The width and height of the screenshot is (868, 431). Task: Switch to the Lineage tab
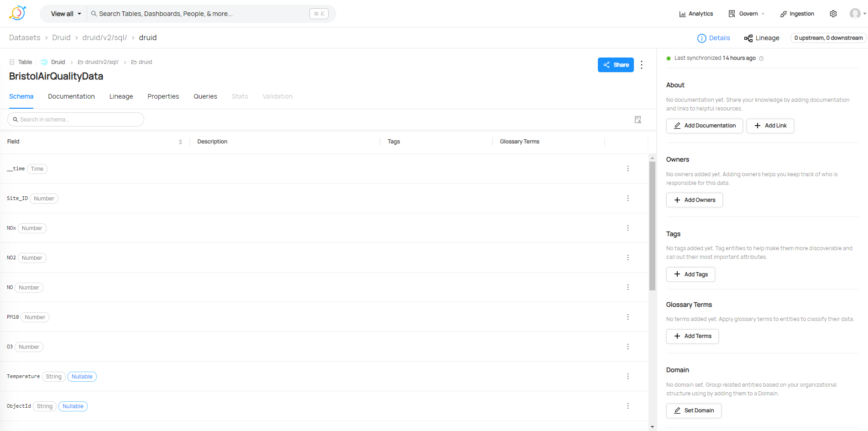click(121, 96)
